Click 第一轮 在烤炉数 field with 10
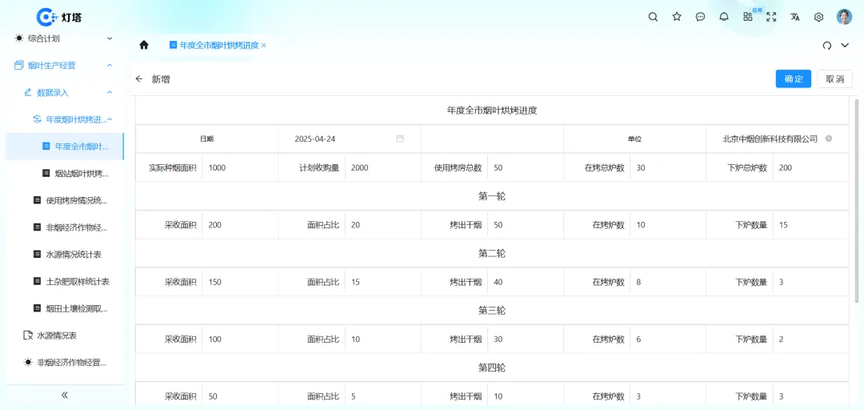 pos(668,225)
